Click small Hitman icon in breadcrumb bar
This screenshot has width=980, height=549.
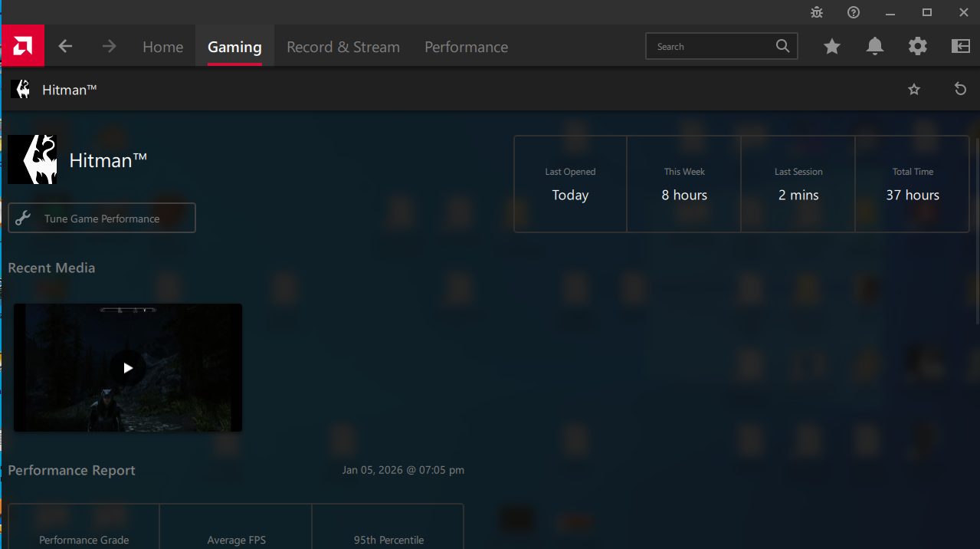pyautogui.click(x=21, y=90)
